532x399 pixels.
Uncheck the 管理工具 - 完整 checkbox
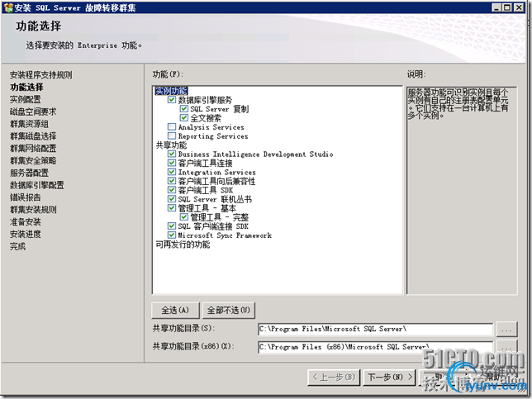click(184, 216)
